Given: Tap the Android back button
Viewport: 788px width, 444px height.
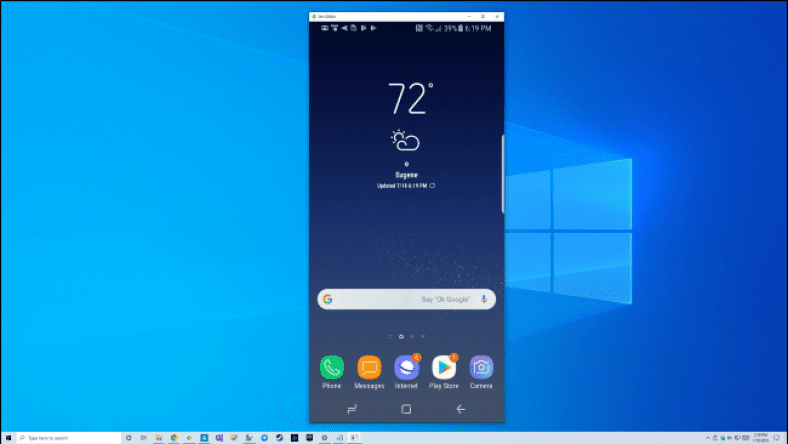Looking at the screenshot, I should 461,409.
